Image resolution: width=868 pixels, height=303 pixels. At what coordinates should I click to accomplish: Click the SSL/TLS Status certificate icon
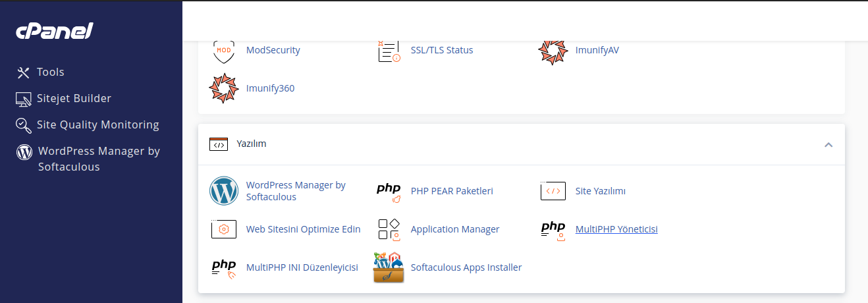click(x=389, y=51)
